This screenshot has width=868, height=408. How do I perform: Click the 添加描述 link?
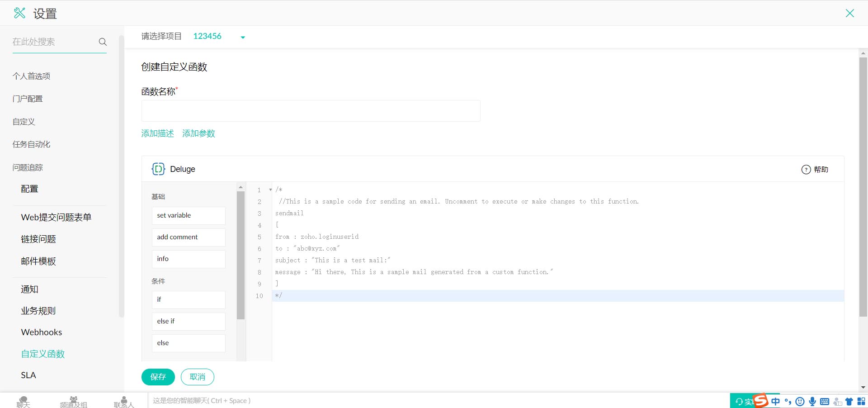click(x=157, y=133)
